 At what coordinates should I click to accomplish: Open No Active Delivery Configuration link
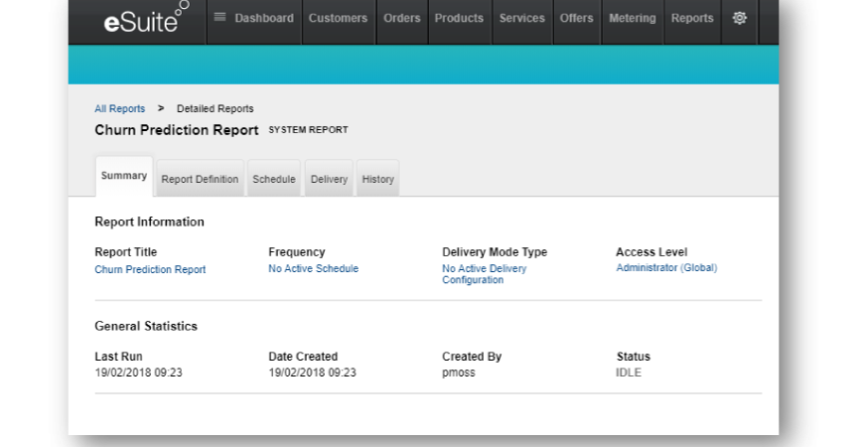coord(484,274)
